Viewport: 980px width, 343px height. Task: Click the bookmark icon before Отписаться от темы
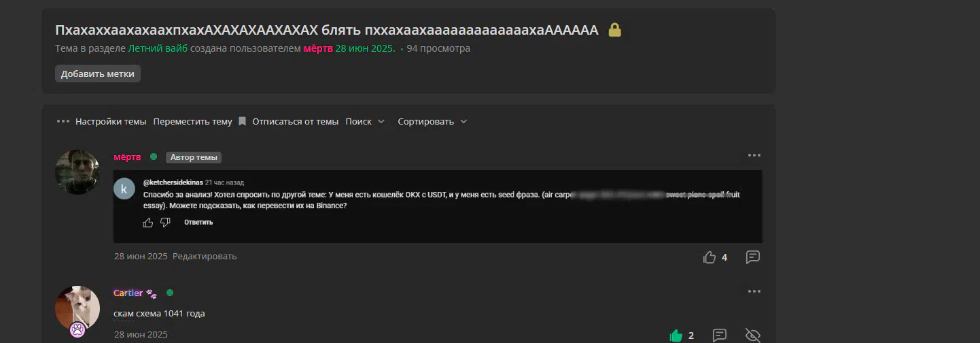point(242,122)
